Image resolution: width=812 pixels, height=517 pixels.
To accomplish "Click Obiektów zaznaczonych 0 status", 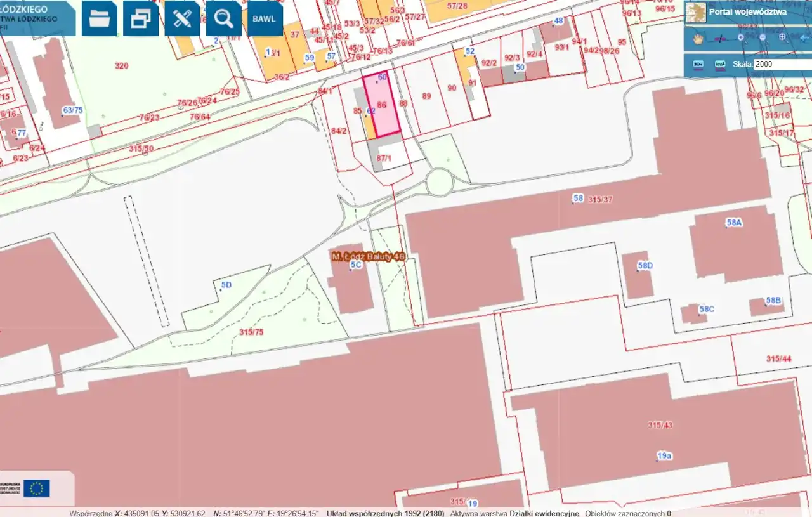I will coord(628,513).
